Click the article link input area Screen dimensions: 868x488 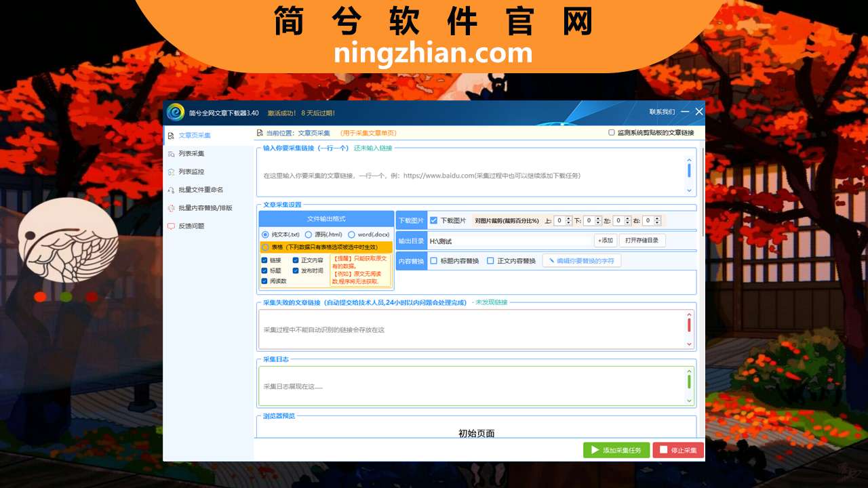coord(471,176)
